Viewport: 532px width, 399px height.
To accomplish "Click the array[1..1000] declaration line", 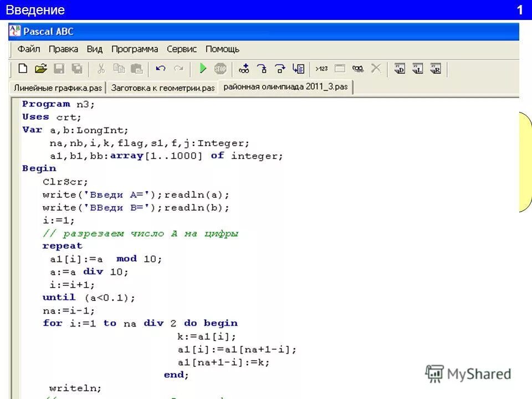I will click(x=166, y=156).
